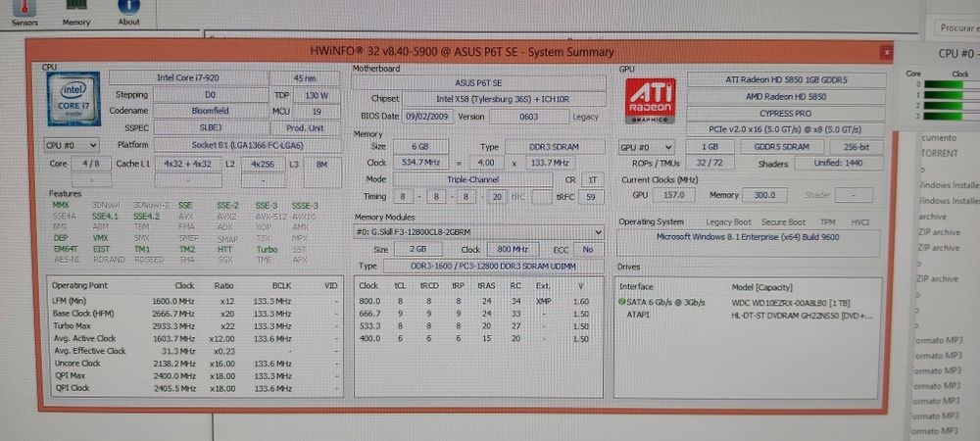Select the BIOS version 0603 field

click(529, 117)
